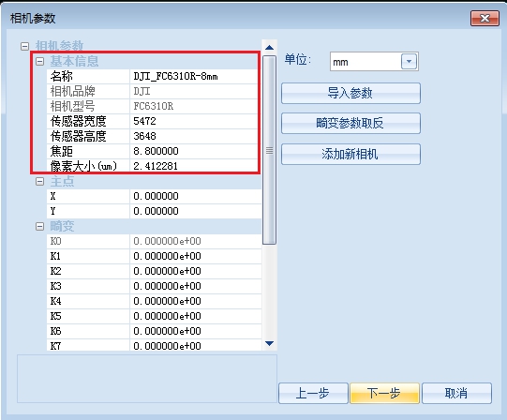
Task: Collapse the 相机参数 root tree node
Action: [24, 46]
